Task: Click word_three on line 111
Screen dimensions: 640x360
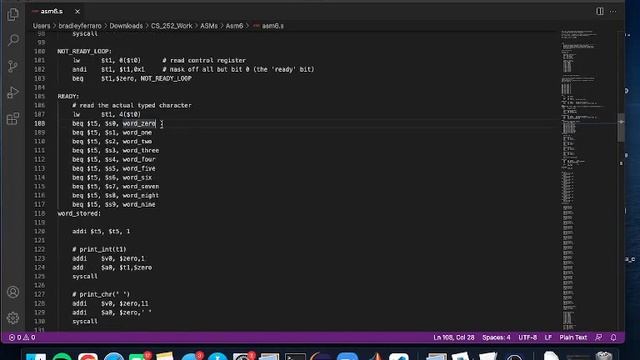Action: click(x=141, y=151)
